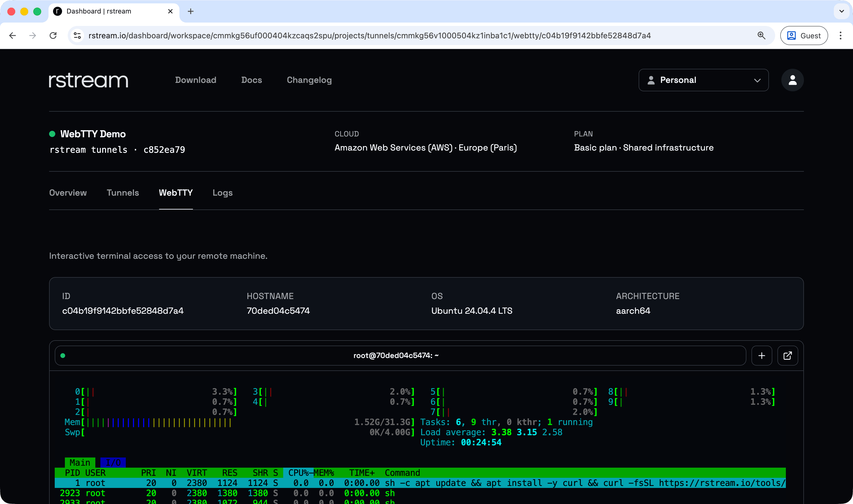Image resolution: width=853 pixels, height=504 pixels.
Task: Open site information icon beside the URL
Action: coord(77,35)
